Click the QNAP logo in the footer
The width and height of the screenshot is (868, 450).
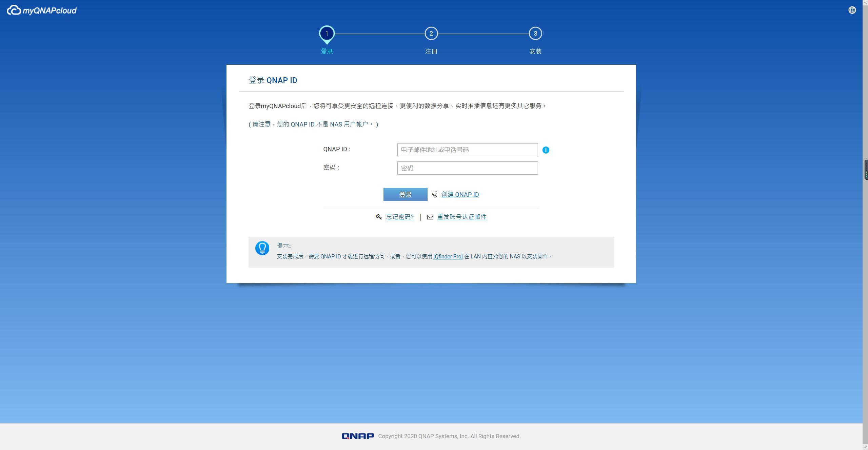(x=357, y=436)
